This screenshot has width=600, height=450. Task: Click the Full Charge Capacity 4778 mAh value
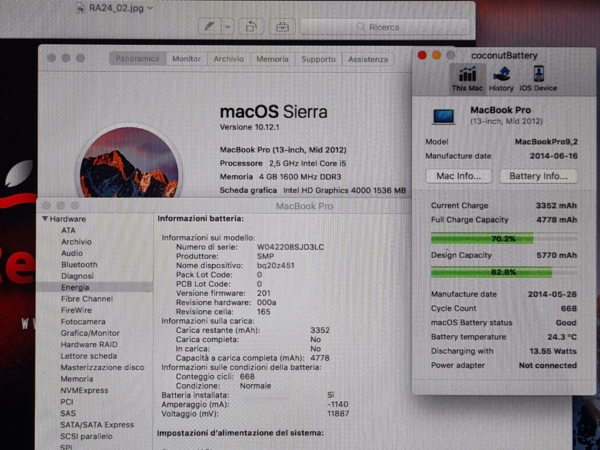pyautogui.click(x=556, y=220)
